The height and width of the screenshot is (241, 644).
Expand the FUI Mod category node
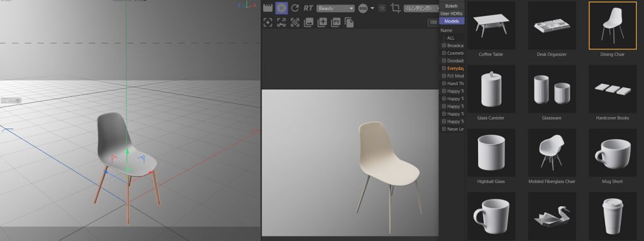(443, 76)
